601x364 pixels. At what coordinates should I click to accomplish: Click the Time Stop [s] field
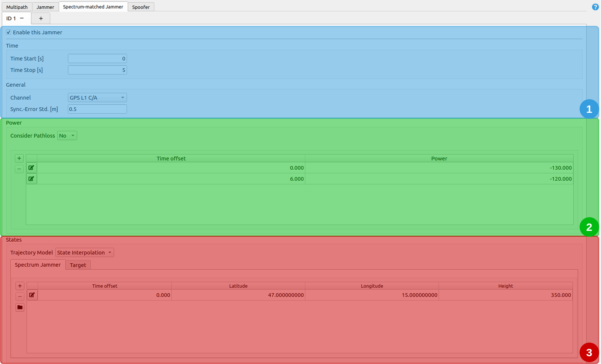[x=97, y=70]
